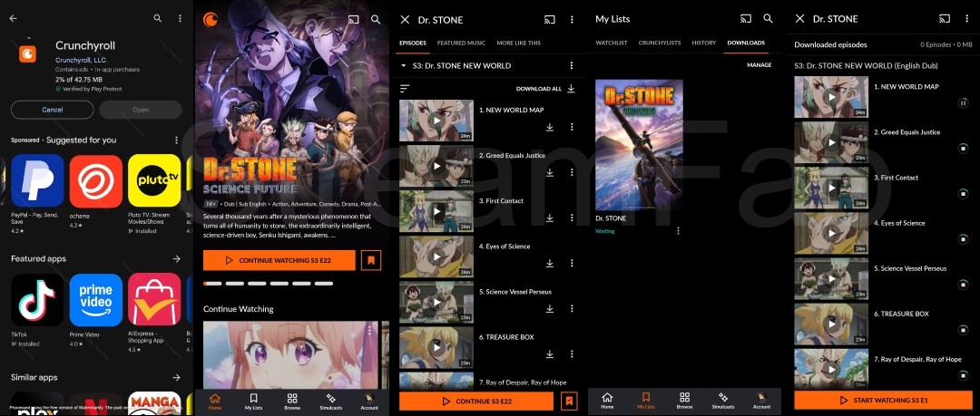Image resolution: width=980 pixels, height=416 pixels.
Task: Open Account in My Lists screen bottom navigation
Action: click(761, 401)
